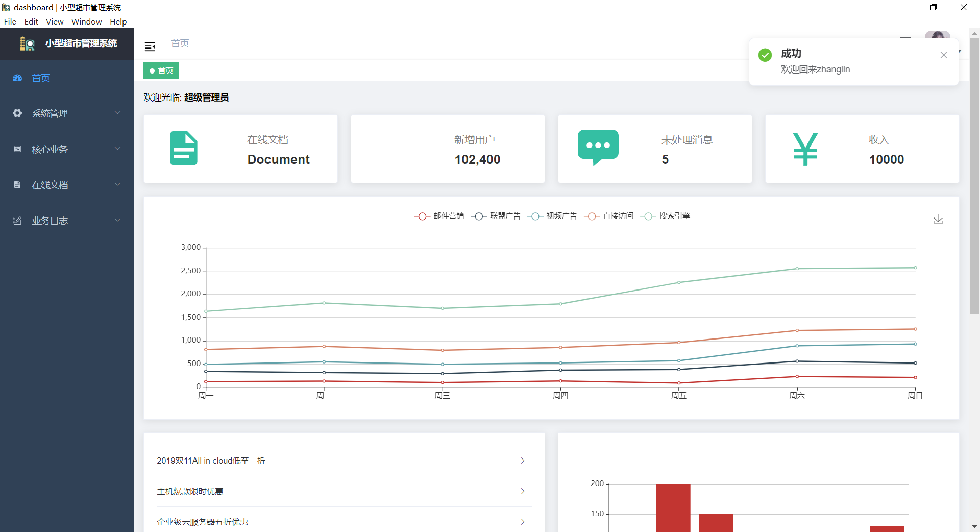Screen dimensions: 980x532
Task: Open the File menu
Action: 10,21
